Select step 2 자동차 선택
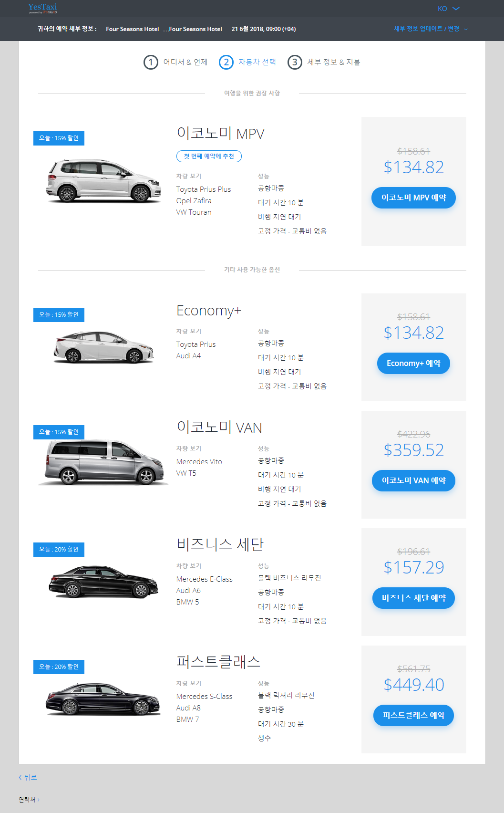This screenshot has height=813, width=504. [x=247, y=62]
